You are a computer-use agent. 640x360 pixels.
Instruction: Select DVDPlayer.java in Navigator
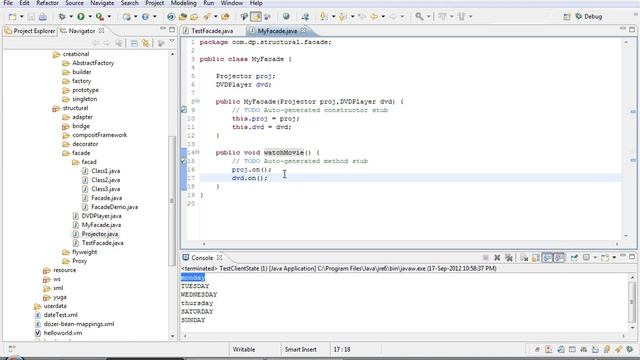click(101, 216)
